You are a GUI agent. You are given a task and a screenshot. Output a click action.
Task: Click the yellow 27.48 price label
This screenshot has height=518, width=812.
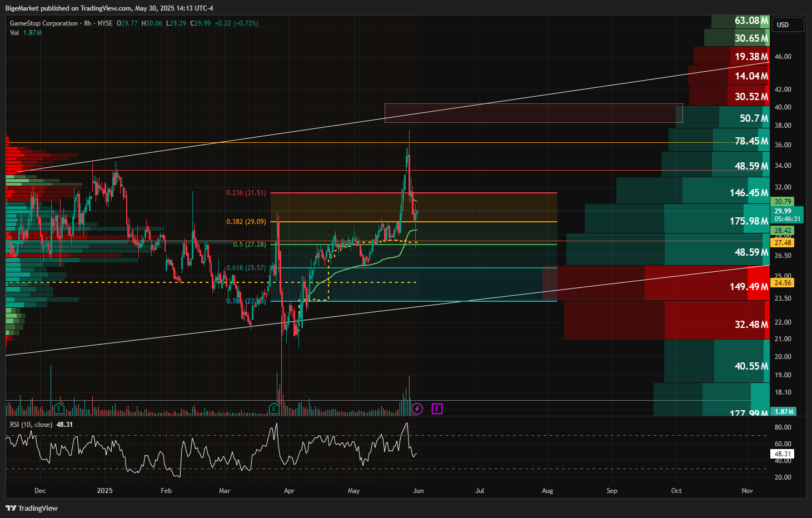tap(783, 243)
